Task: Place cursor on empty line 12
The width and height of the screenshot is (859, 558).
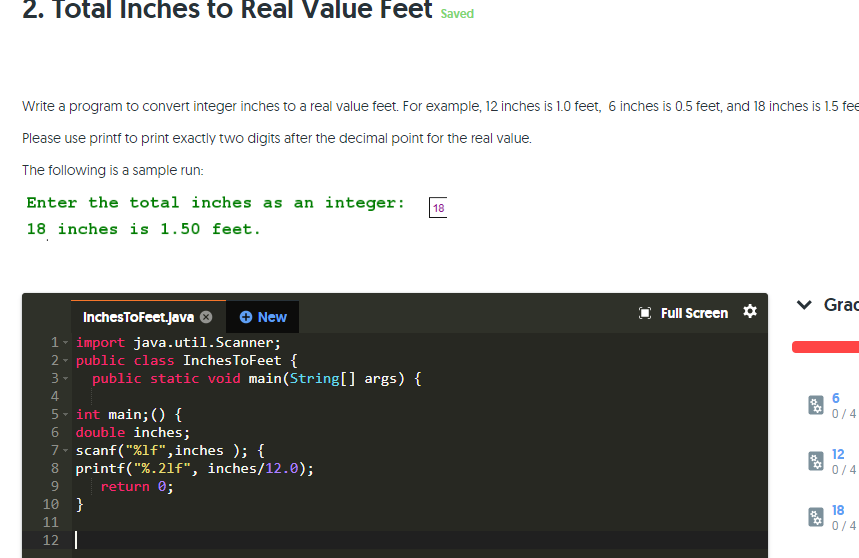Action: coord(419,540)
